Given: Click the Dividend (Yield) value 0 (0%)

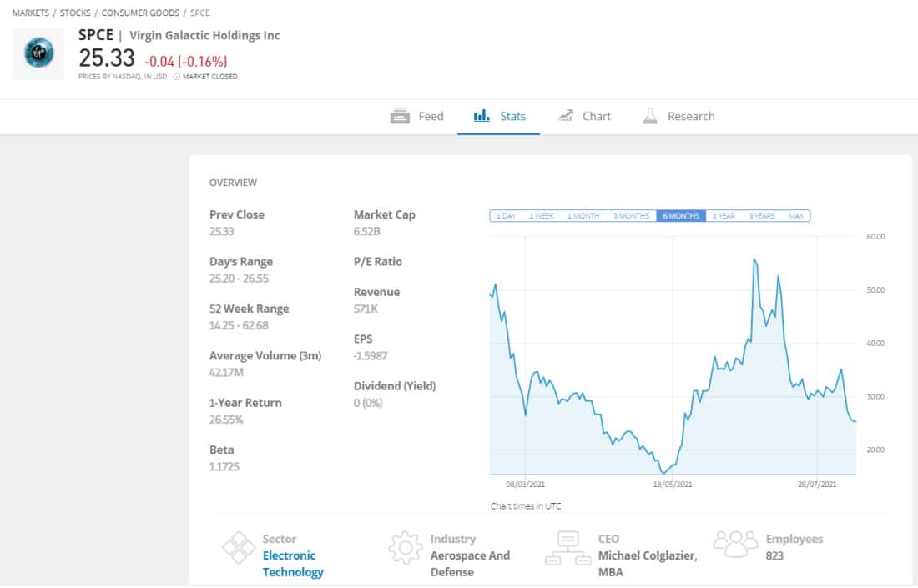Looking at the screenshot, I should tap(368, 403).
